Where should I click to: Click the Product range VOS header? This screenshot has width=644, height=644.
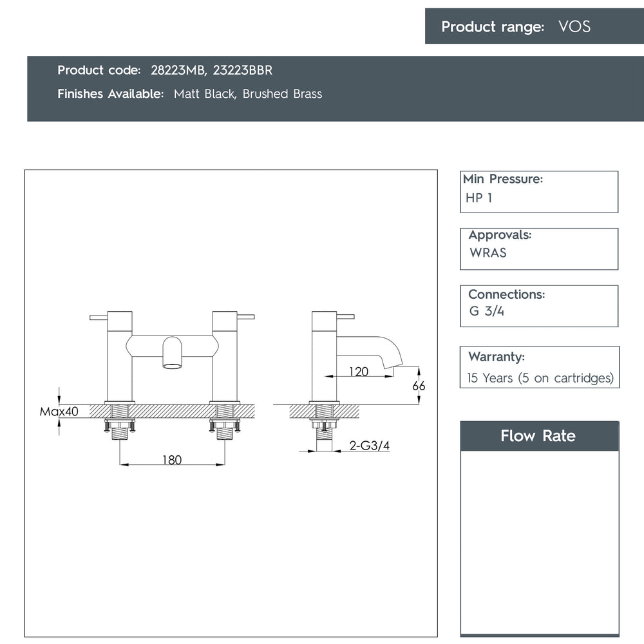pos(534,26)
